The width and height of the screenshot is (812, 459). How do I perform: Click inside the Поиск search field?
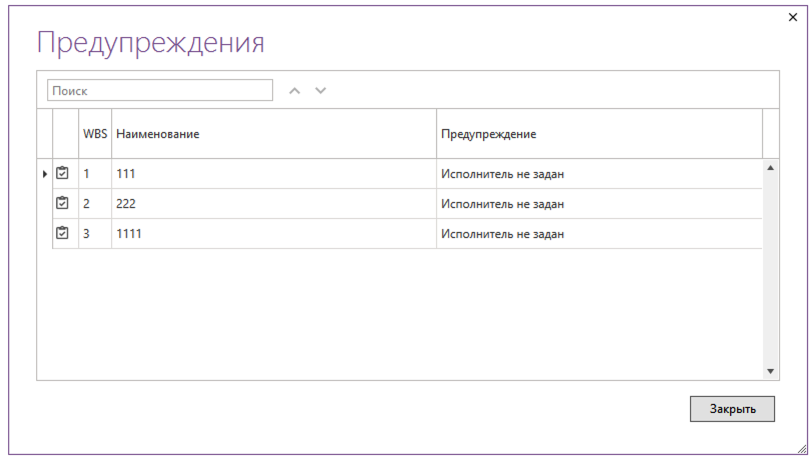pos(160,91)
